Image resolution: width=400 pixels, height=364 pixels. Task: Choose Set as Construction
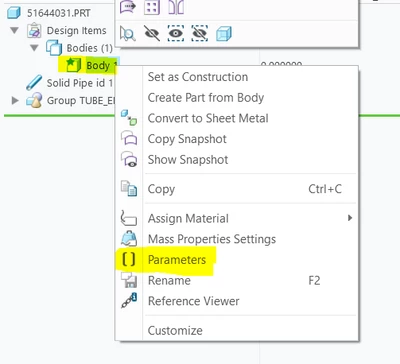198,77
